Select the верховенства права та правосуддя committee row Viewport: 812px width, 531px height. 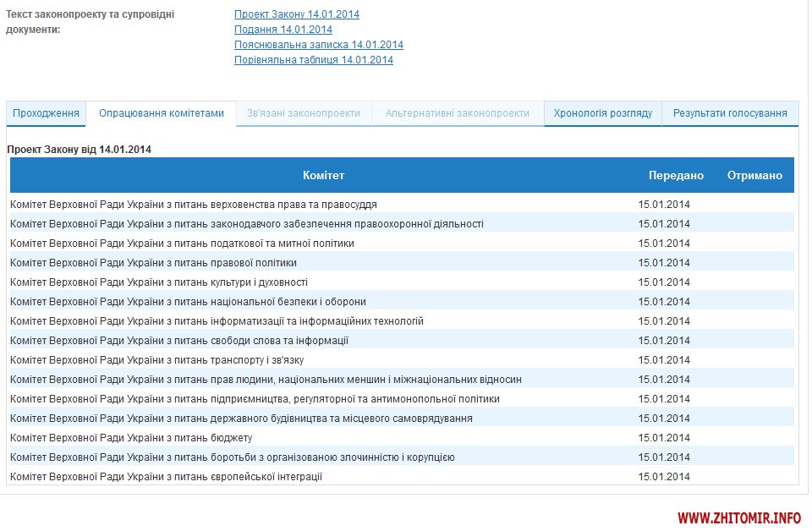(194, 205)
